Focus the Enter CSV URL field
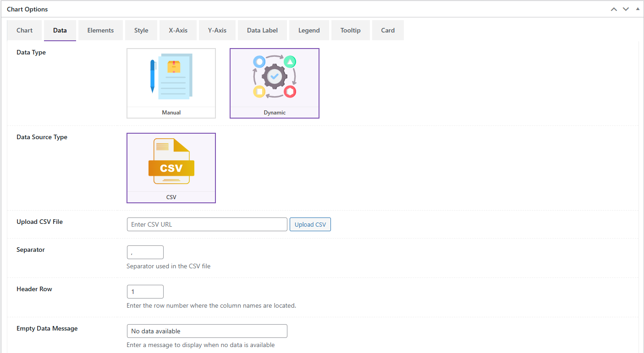This screenshot has width=644, height=353. tap(207, 224)
